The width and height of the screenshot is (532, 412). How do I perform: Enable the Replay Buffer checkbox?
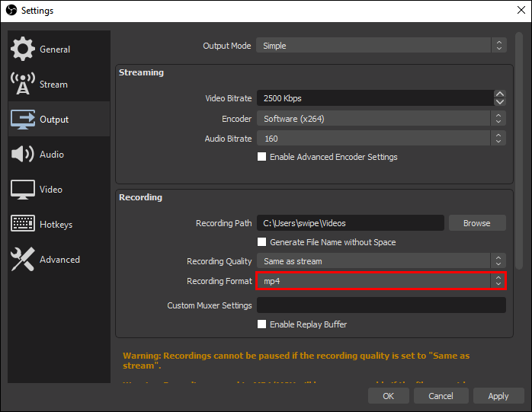(x=262, y=324)
